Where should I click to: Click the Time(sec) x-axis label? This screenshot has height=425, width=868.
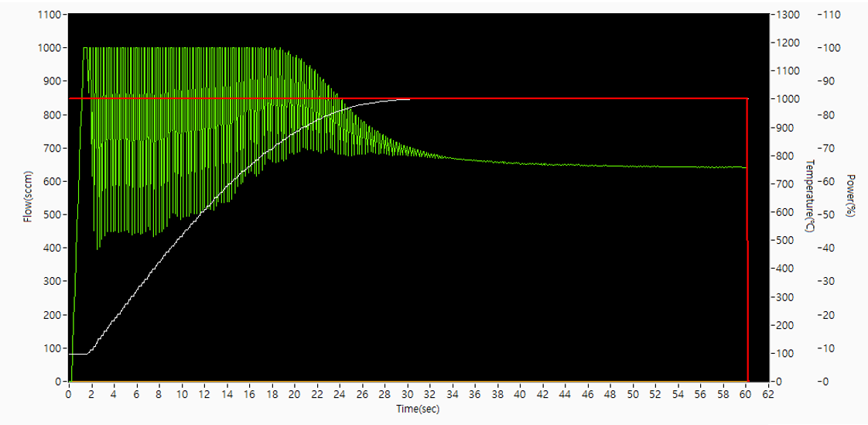pyautogui.click(x=418, y=408)
